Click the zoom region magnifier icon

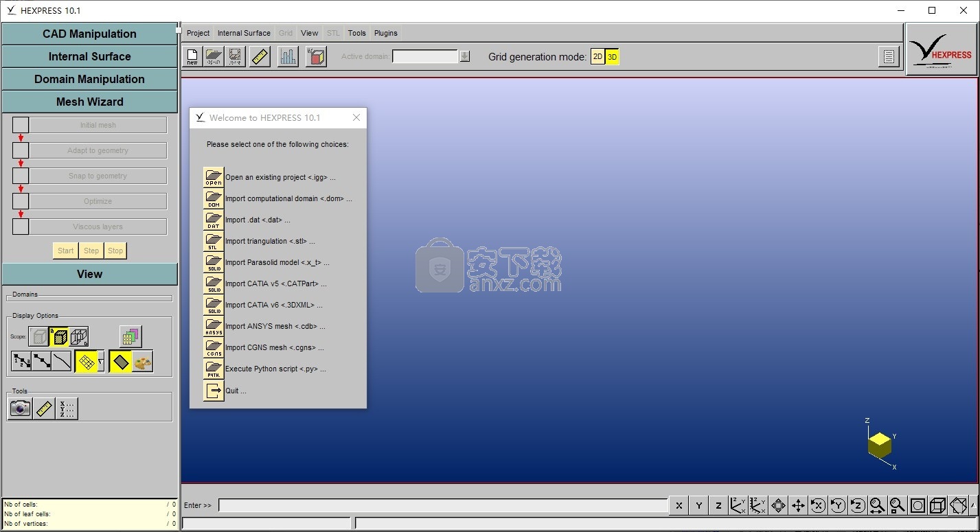click(898, 506)
